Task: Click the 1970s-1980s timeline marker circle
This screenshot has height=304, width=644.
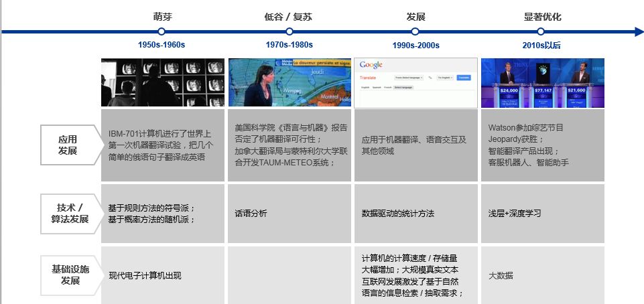Action: pos(289,31)
